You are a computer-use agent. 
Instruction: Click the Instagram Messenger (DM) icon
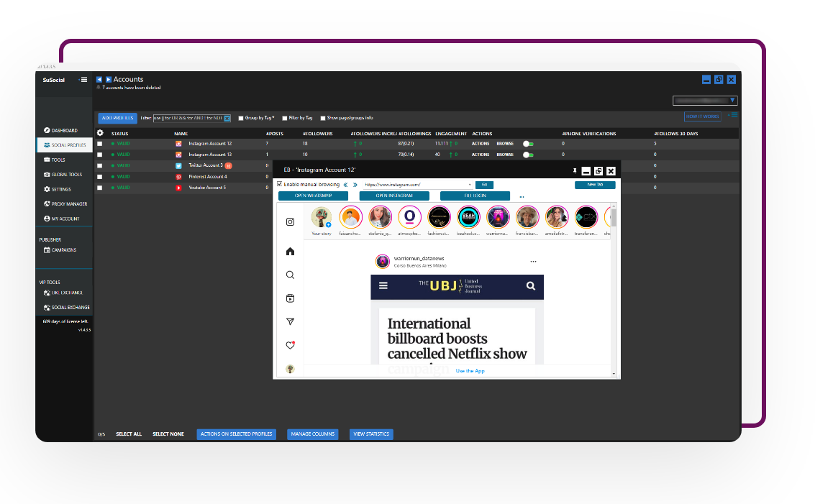click(290, 321)
